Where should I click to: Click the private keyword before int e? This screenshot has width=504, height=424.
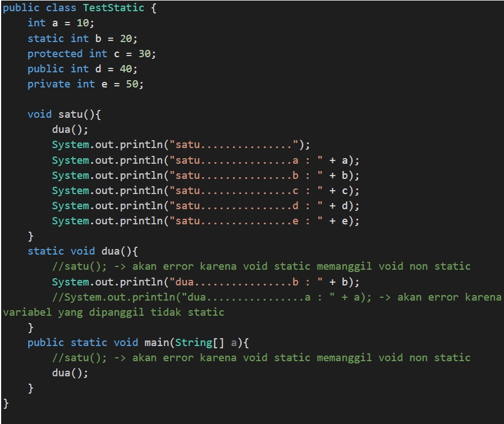(49, 84)
